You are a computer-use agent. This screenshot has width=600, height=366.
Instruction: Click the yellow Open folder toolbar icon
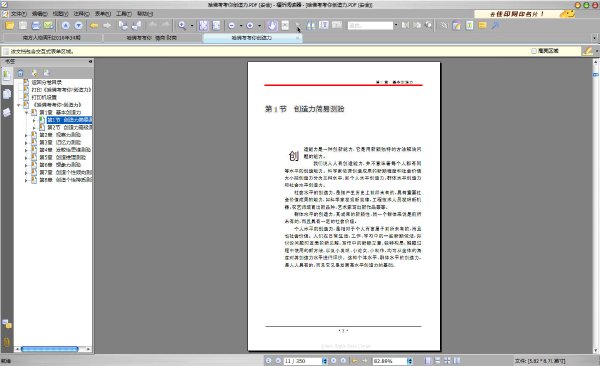10,26
